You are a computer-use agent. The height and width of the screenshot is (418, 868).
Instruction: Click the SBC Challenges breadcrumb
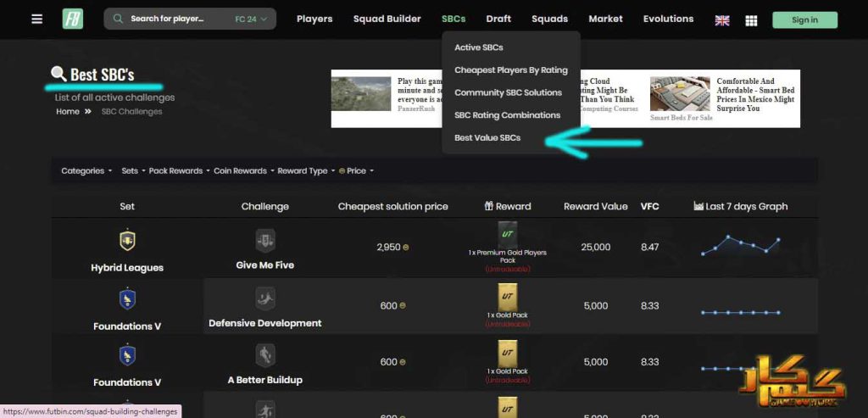(x=131, y=111)
